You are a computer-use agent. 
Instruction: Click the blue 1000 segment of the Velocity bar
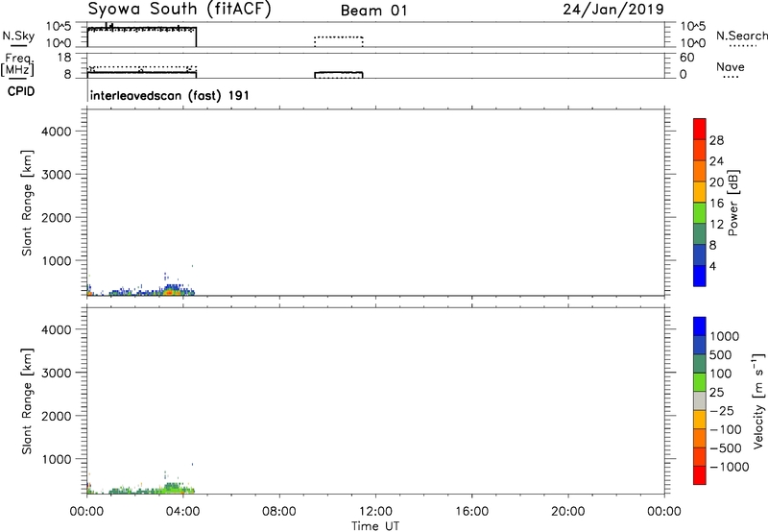coord(700,326)
